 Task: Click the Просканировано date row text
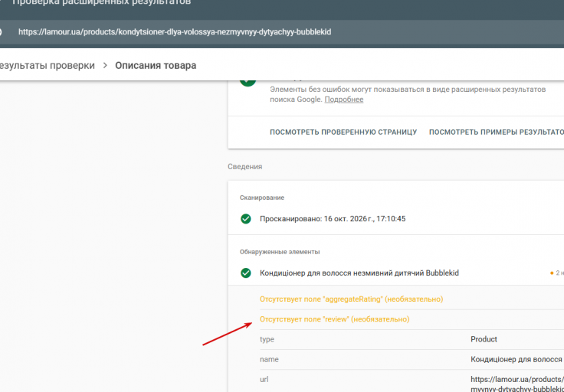(x=333, y=219)
